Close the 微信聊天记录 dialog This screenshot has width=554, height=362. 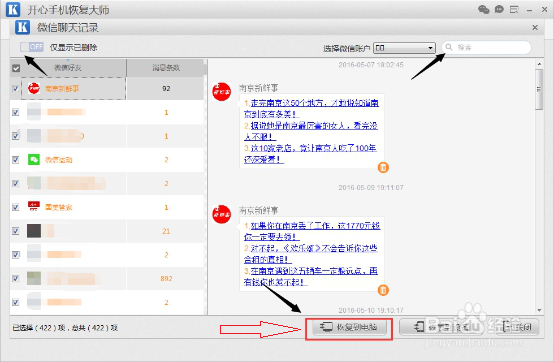point(535,28)
